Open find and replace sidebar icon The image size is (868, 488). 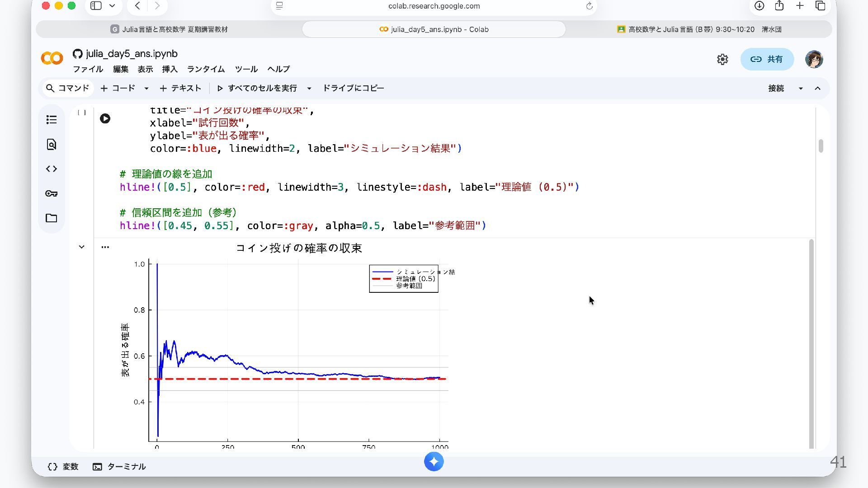[52, 145]
